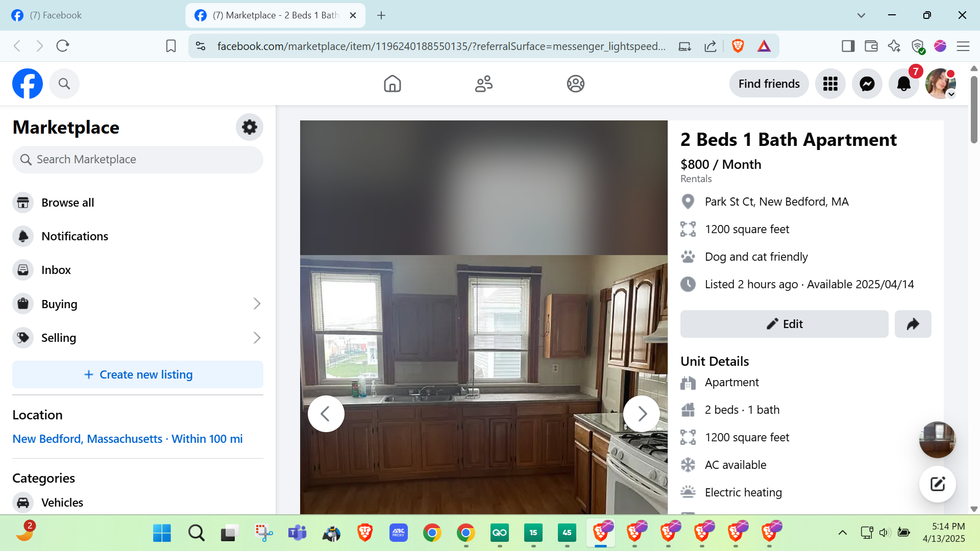Click the new message compose icon
Image resolution: width=980 pixels, height=551 pixels.
click(x=937, y=484)
